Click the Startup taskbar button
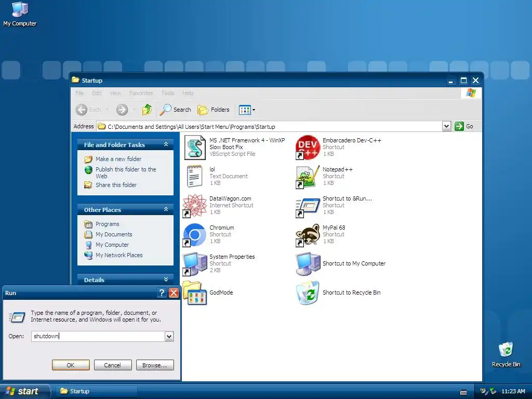This screenshot has height=399, width=532. (x=97, y=391)
